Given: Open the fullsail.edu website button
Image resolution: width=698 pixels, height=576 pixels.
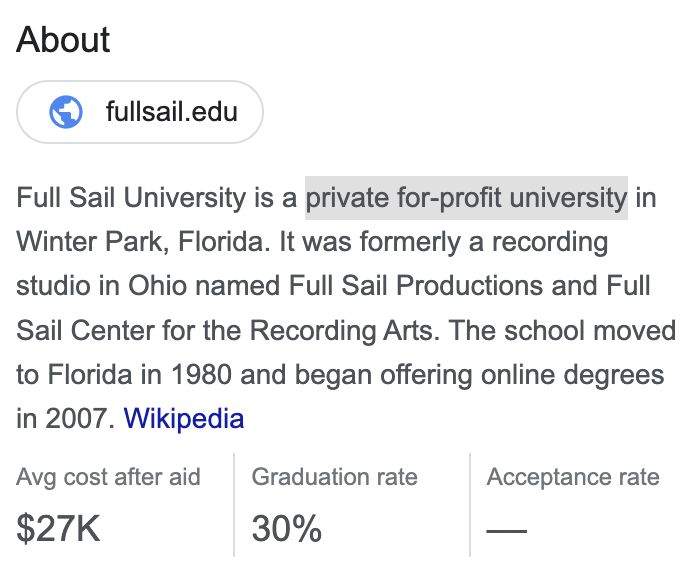Looking at the screenshot, I should pos(140,112).
